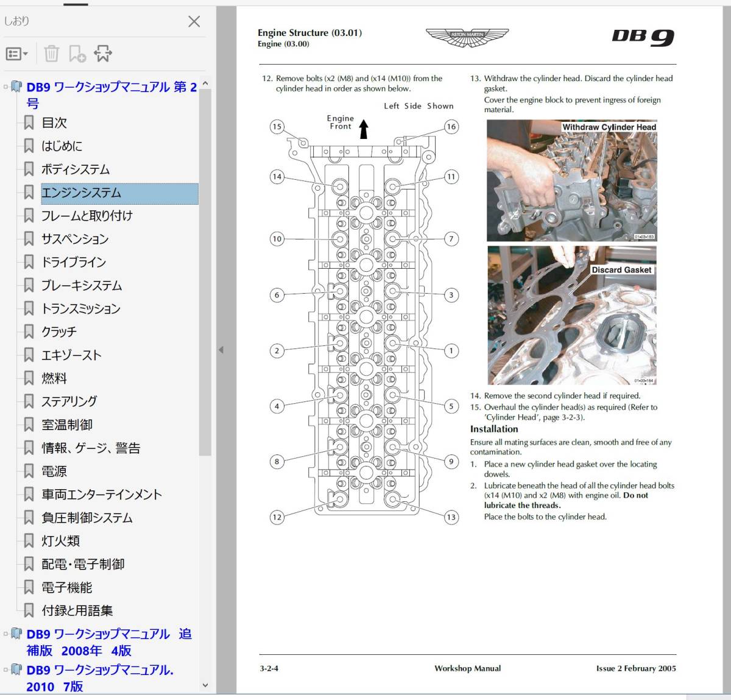This screenshot has height=700, width=731.
Task: Expand the DB9 ワークショップマニュアル 2010 7版 tree
Action: 5,670
